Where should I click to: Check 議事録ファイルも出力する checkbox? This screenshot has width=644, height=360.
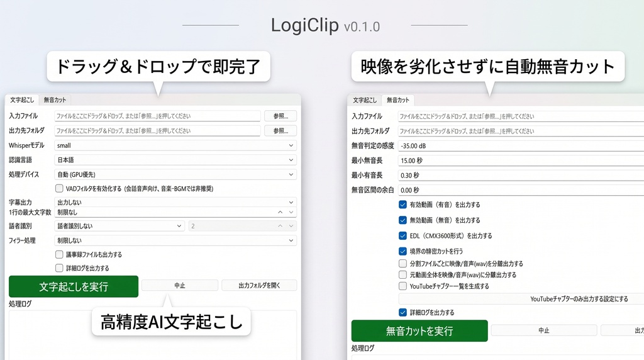point(59,254)
